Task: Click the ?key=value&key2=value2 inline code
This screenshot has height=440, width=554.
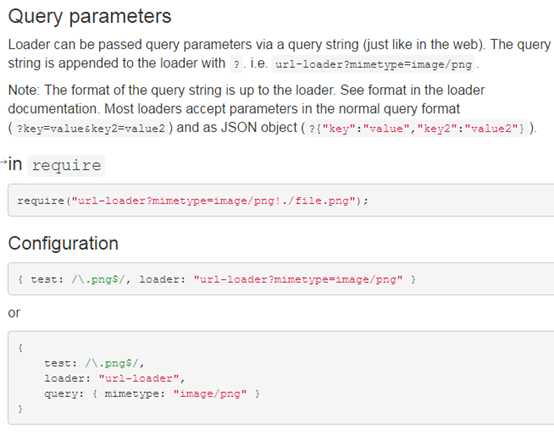Action: click(x=91, y=128)
